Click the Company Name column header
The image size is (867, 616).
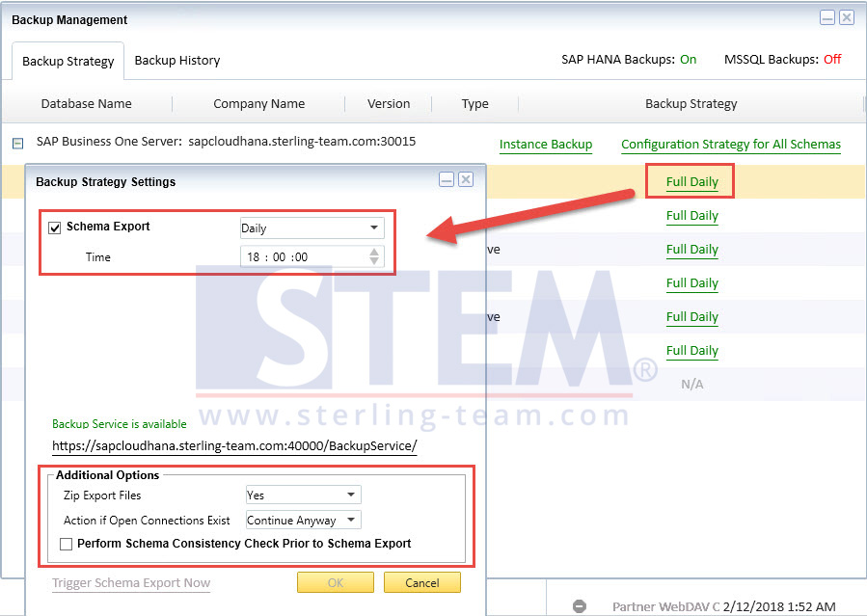(258, 104)
